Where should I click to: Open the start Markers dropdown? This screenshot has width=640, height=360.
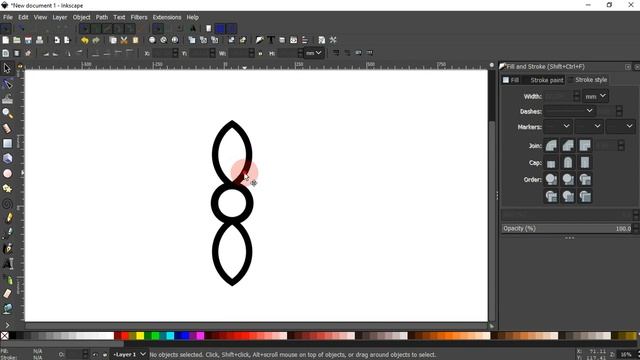click(x=558, y=127)
